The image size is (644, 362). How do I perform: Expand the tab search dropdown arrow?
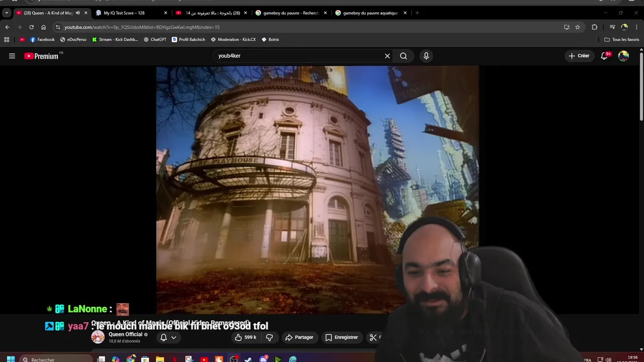click(7, 13)
